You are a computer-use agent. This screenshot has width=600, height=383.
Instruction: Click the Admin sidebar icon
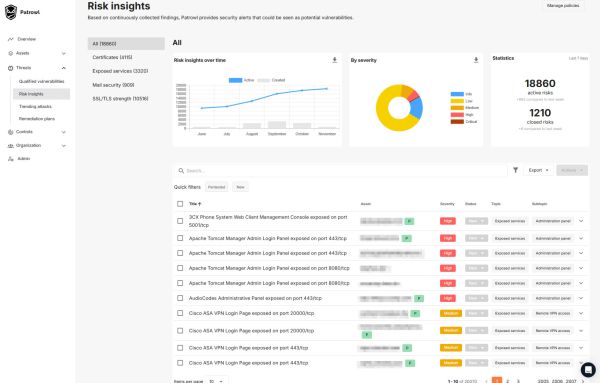[10, 159]
